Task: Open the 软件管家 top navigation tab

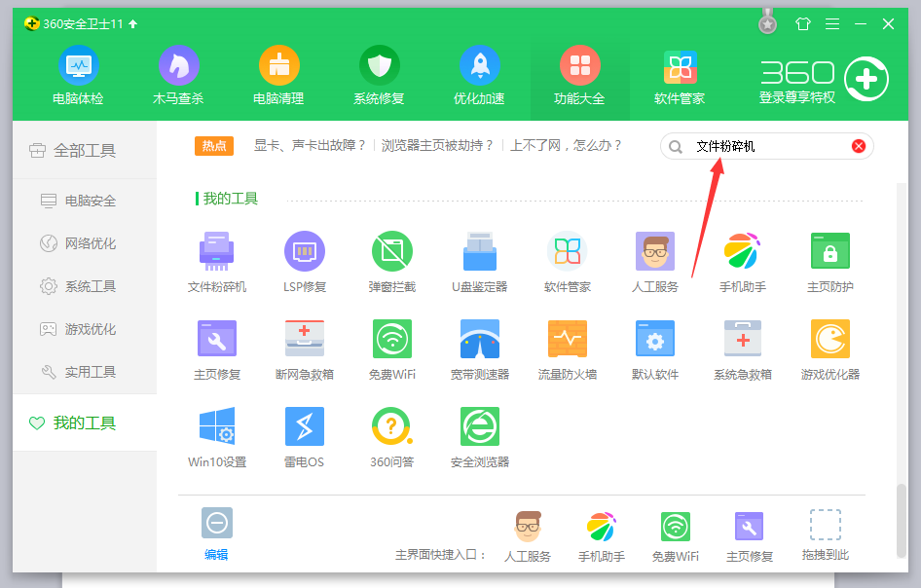Action: point(680,76)
